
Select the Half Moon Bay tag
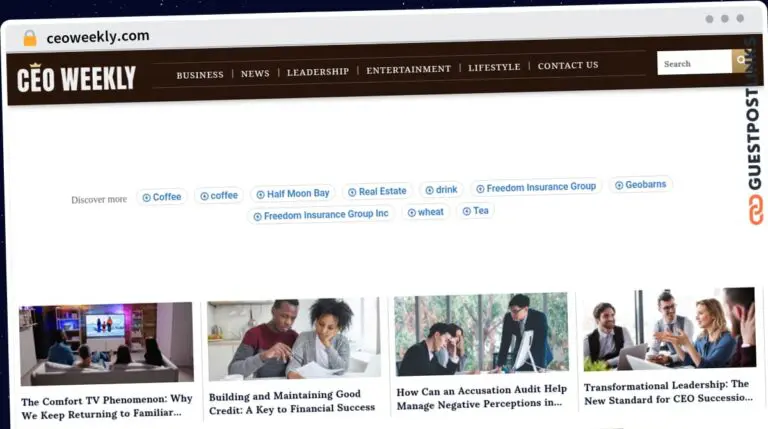(x=292, y=194)
